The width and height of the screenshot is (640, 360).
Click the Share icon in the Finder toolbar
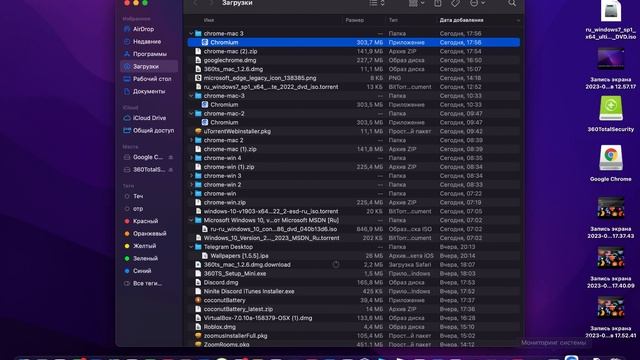coord(438,3)
